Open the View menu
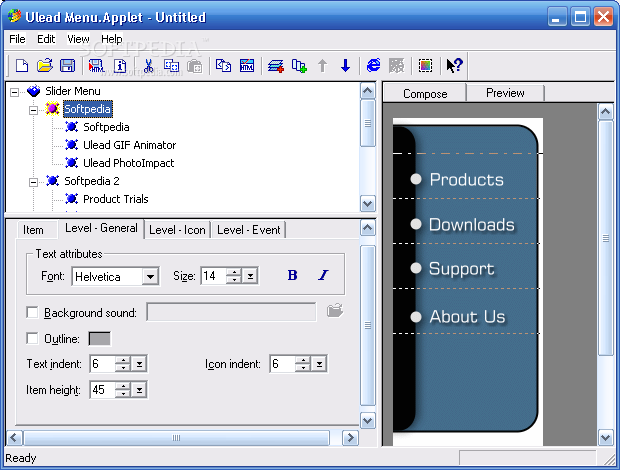The height and width of the screenshot is (470, 620). point(78,39)
